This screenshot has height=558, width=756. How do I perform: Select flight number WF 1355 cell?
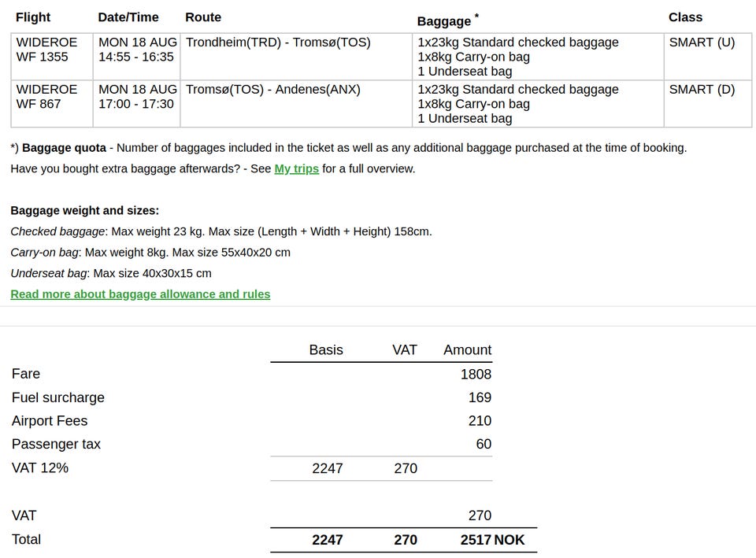[x=43, y=57]
